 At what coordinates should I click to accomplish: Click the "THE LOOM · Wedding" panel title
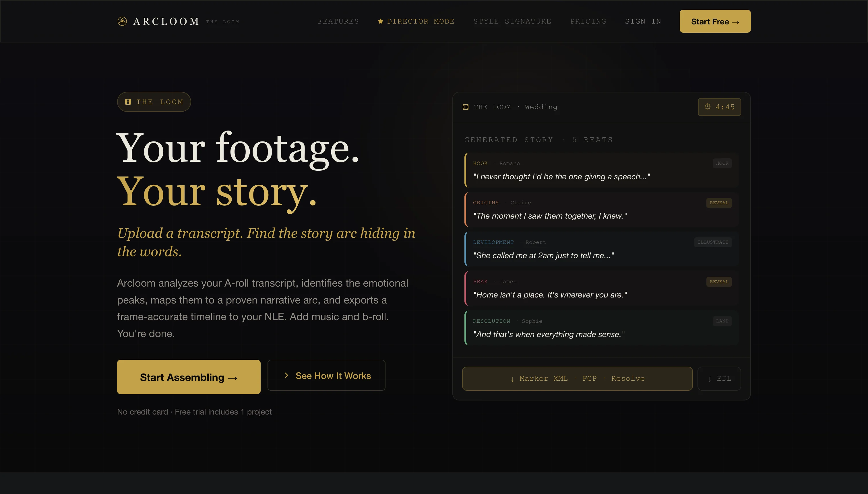click(x=516, y=107)
